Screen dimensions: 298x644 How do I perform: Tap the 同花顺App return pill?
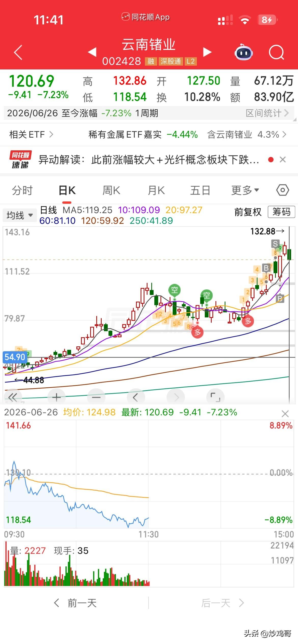[146, 17]
